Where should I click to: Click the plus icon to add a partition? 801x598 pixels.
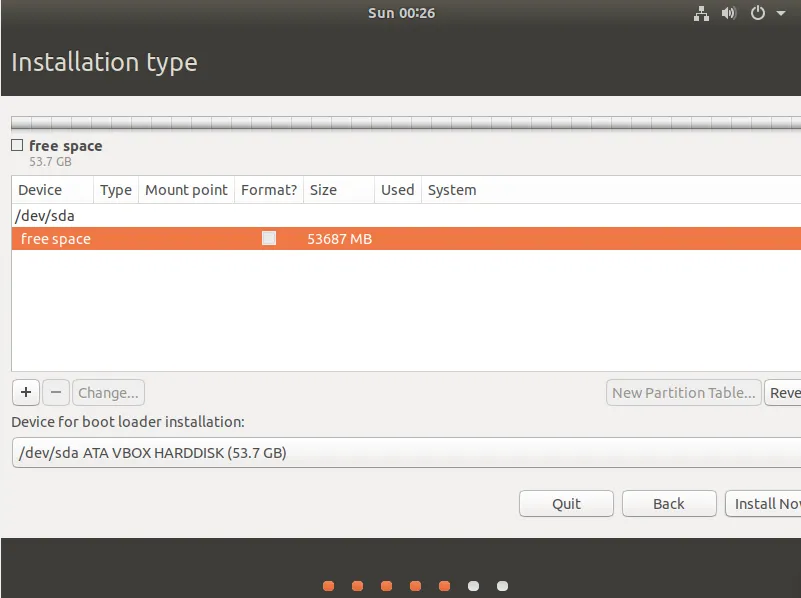pos(25,392)
